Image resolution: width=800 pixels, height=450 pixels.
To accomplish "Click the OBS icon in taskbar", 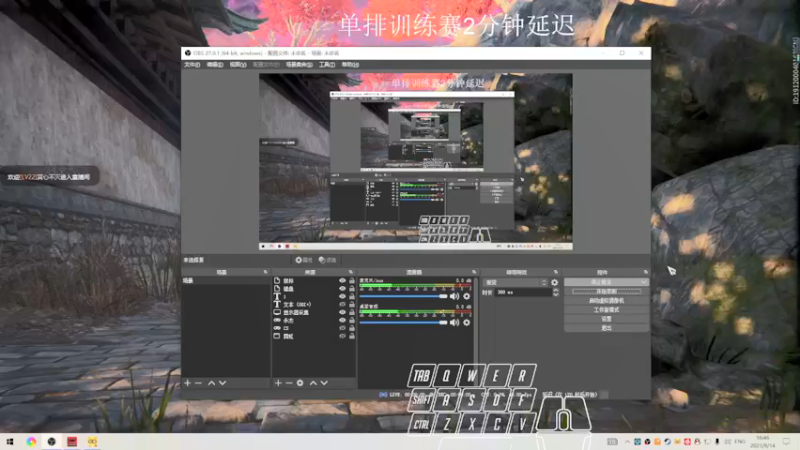I will [52, 441].
